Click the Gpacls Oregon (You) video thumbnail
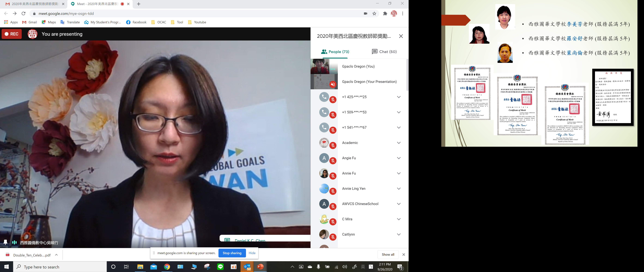The image size is (644, 272). 324,66
